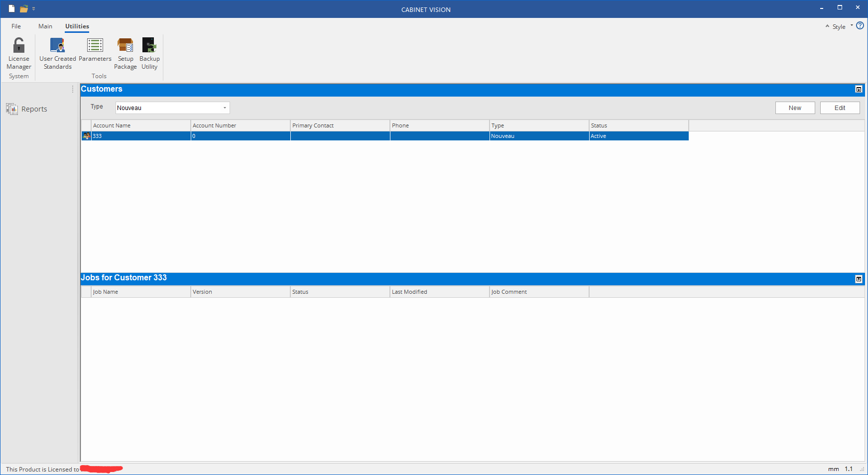The image size is (868, 475).
Task: Sort by Primary Contact column header
Action: [340, 125]
